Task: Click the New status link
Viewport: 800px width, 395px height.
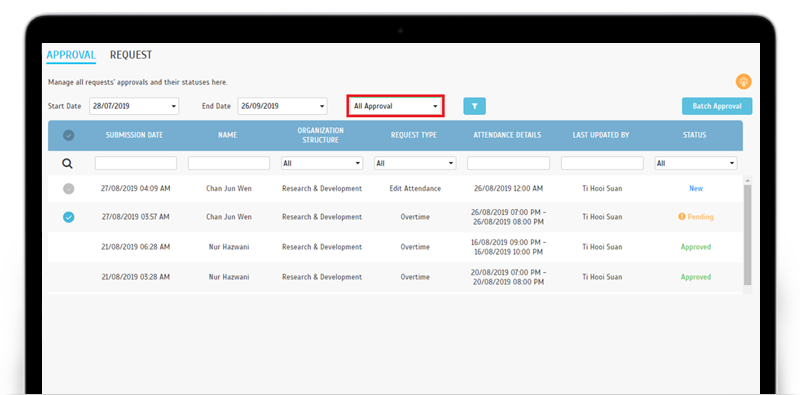Action: (x=696, y=188)
